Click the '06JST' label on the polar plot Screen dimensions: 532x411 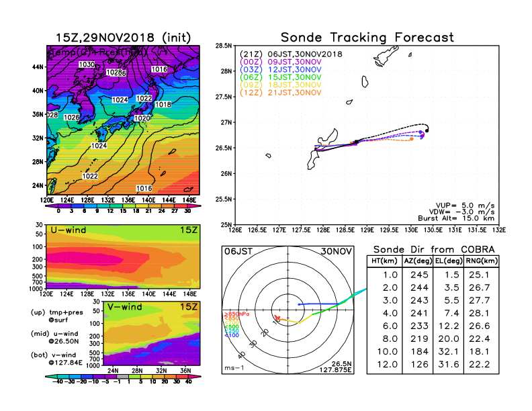point(238,251)
